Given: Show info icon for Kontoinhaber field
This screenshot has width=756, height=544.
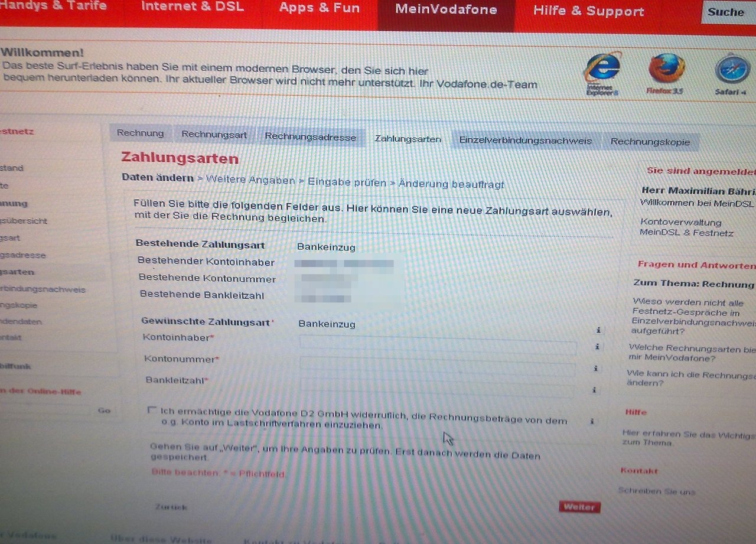Looking at the screenshot, I should (597, 347).
